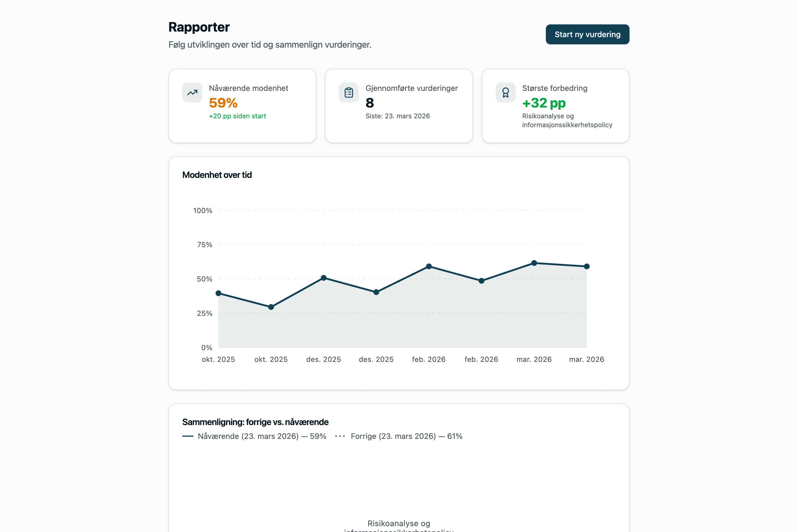The width and height of the screenshot is (798, 532).
Task: Click the 59% maturity value
Action: click(223, 103)
